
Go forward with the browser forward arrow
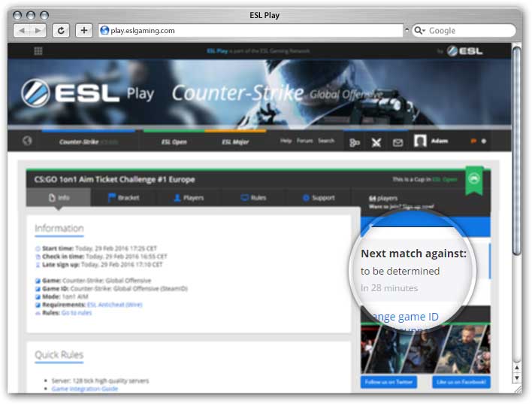pyautogui.click(x=38, y=31)
